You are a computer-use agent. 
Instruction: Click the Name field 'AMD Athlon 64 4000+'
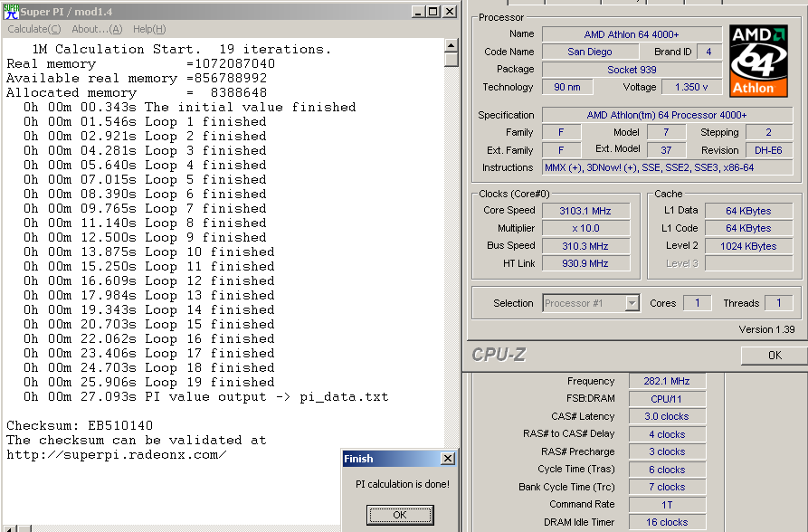click(632, 34)
